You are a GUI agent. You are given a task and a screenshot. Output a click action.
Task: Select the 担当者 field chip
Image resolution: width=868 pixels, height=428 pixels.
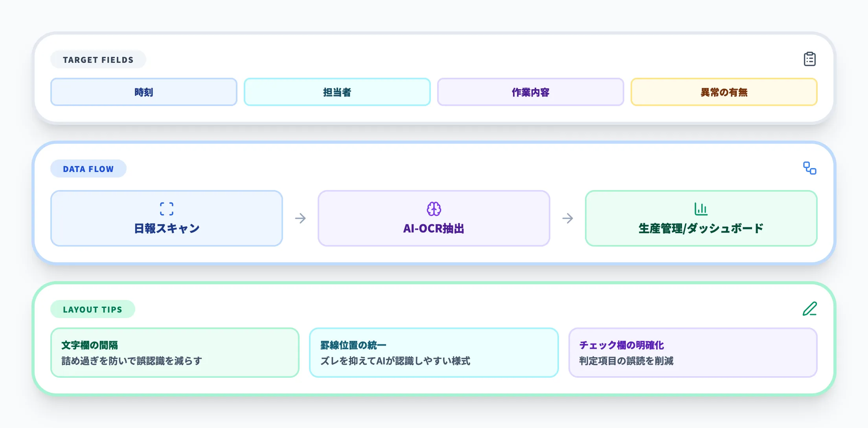(x=337, y=92)
